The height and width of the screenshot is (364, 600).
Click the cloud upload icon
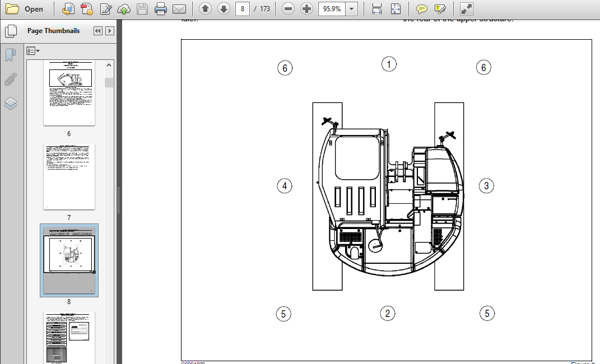coord(124,9)
